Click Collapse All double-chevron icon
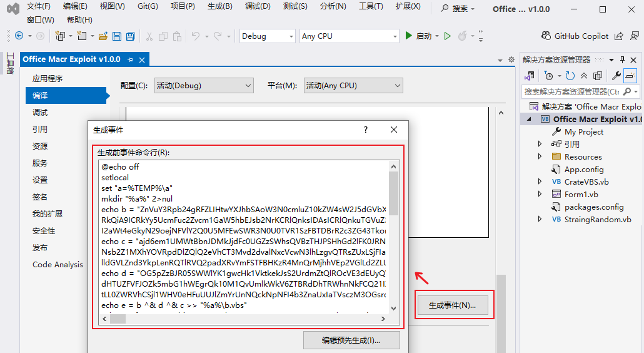Image resolution: width=644 pixels, height=353 pixels. click(584, 76)
